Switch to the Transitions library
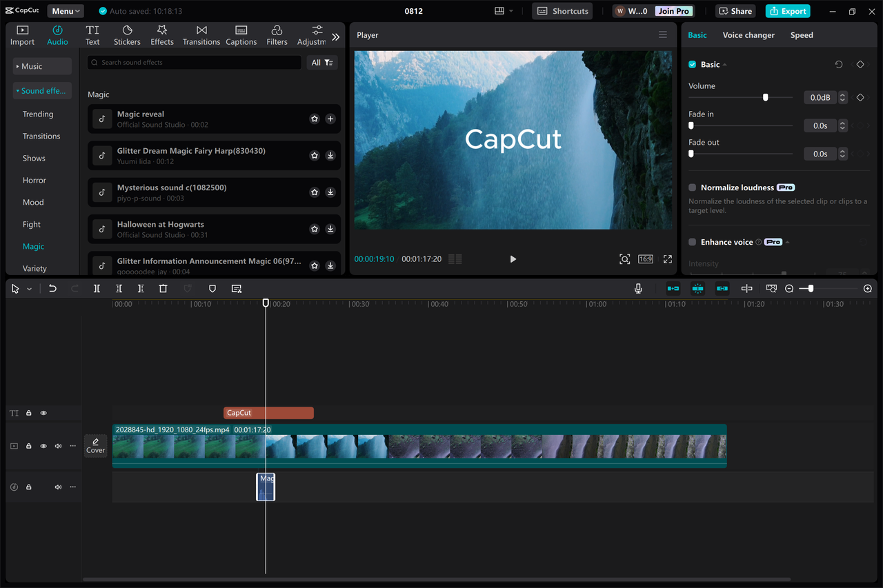883x588 pixels. 201,34
